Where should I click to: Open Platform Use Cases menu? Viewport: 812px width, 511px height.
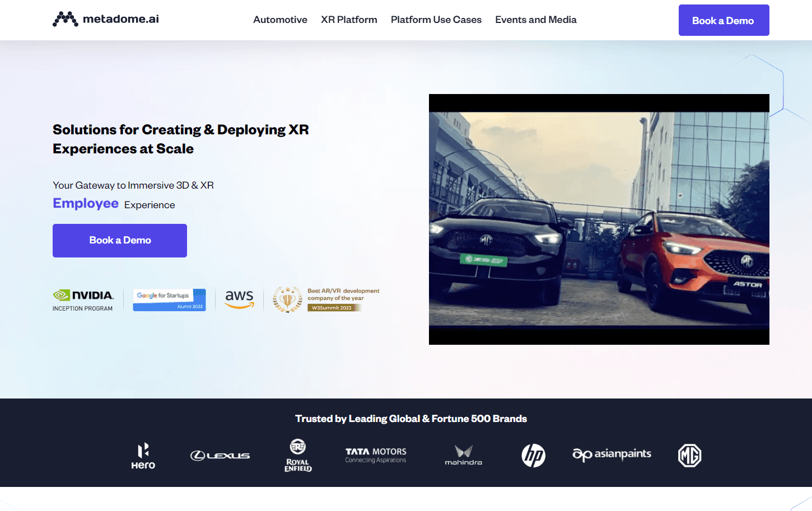(436, 20)
